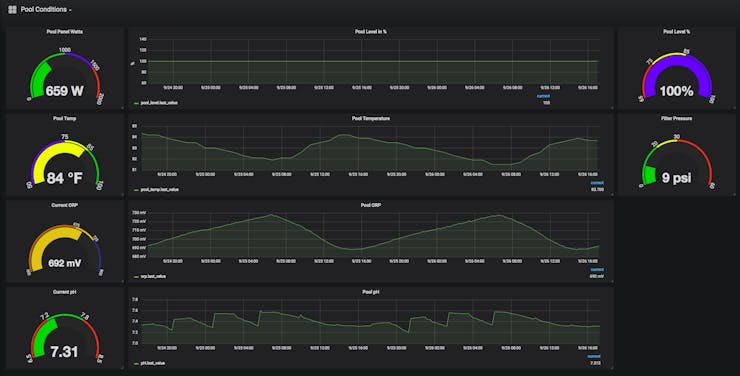Click the Pool ORP graph plot area

373,235
